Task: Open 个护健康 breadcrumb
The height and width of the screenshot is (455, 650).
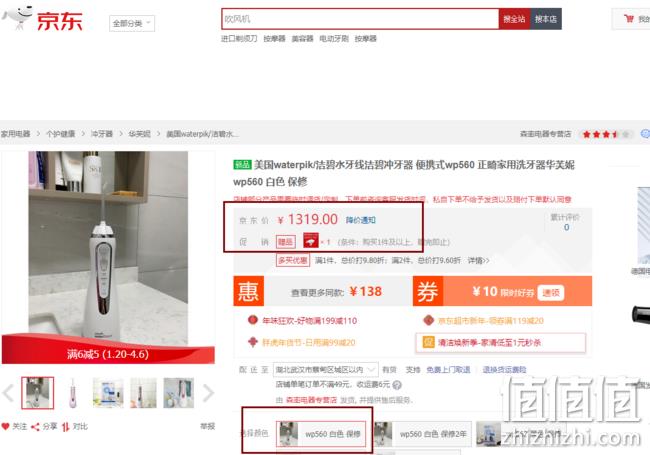Action: coord(61,134)
